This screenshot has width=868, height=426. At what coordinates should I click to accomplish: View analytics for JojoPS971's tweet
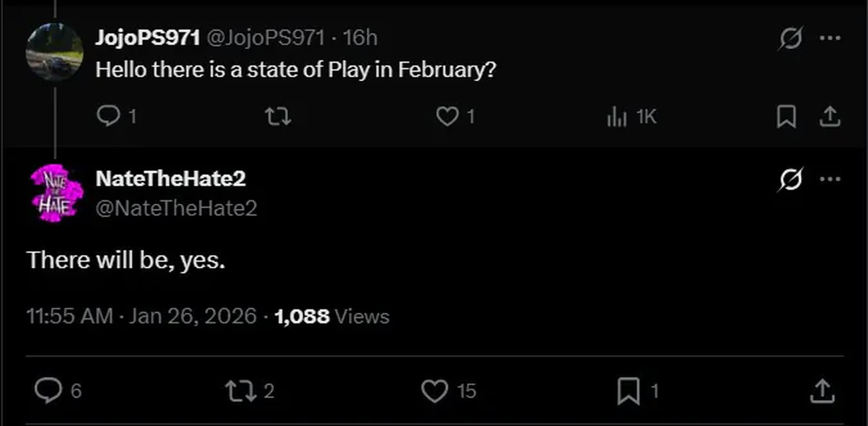[x=617, y=116]
